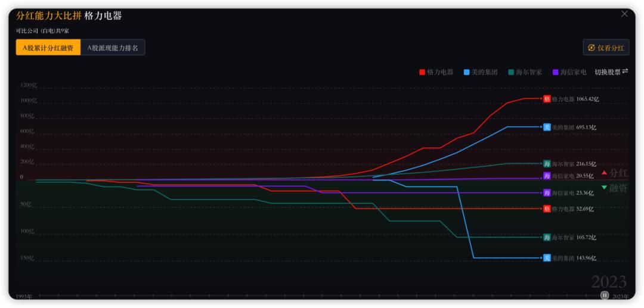
Task: Pause timeline playback button
Action: click(x=605, y=295)
